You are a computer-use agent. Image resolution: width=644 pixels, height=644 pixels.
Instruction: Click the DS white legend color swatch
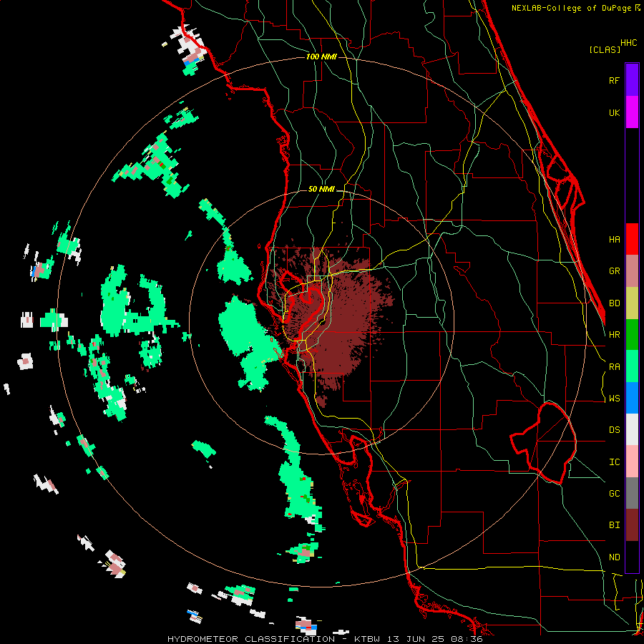(x=632, y=429)
